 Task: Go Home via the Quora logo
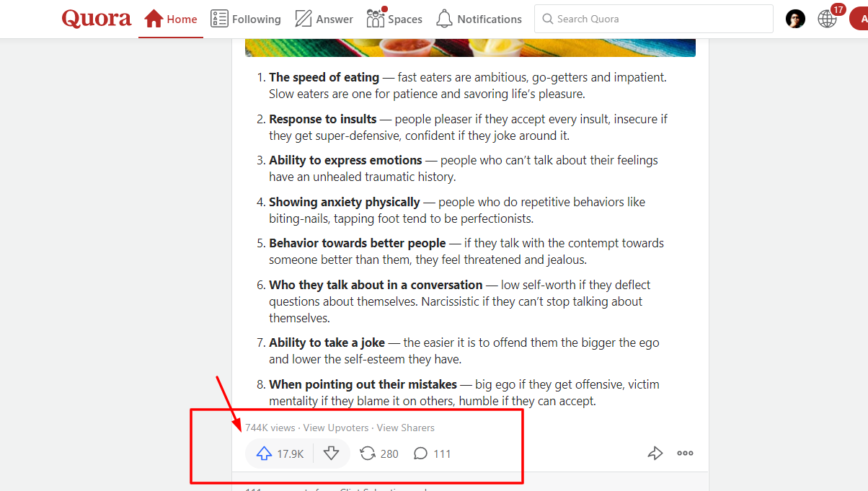pos(96,18)
